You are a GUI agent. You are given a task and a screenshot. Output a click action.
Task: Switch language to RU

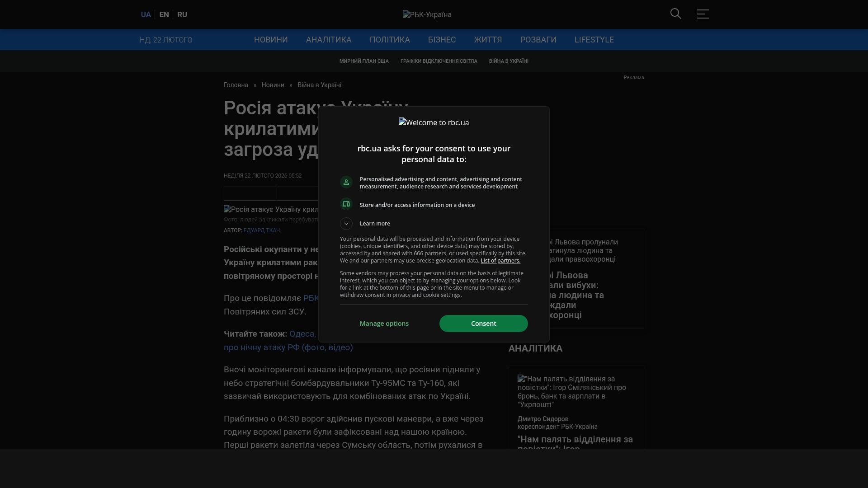(182, 14)
